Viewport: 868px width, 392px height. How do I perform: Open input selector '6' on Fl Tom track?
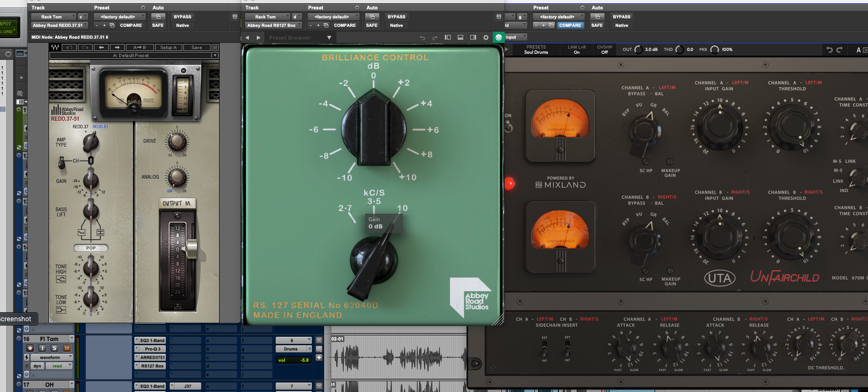294,340
